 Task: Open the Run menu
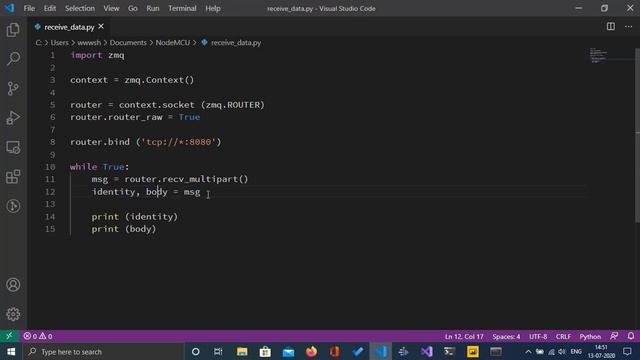(x=153, y=8)
